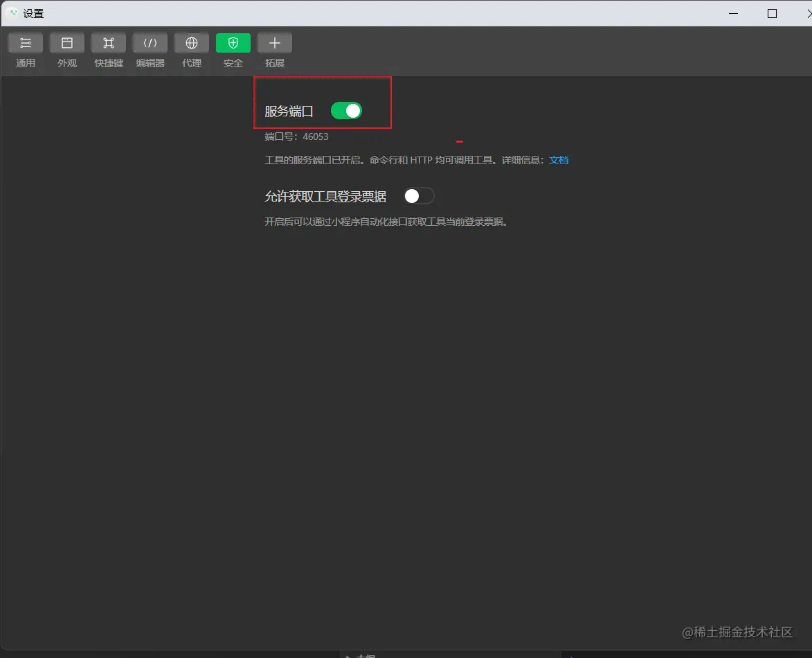Click the 设置 window title
Image resolution: width=812 pixels, height=658 pixels.
(x=34, y=13)
